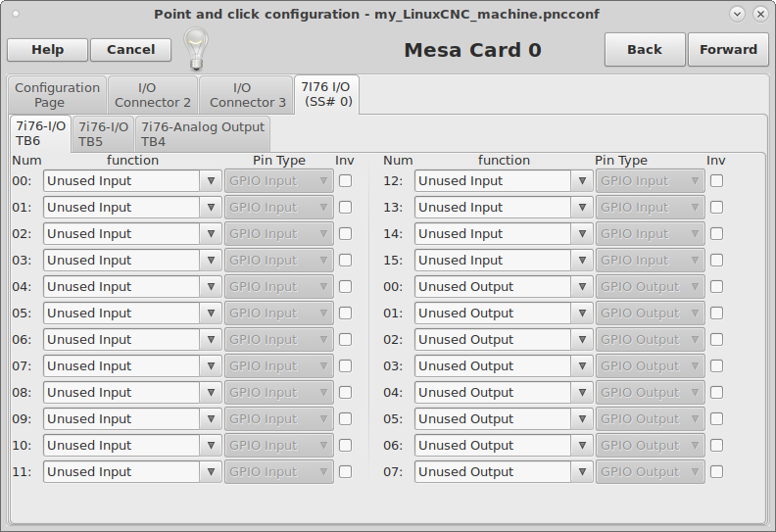Screen dimensions: 776x532
Task: Open the I/O Connector 3 tab
Action: [x=247, y=95]
